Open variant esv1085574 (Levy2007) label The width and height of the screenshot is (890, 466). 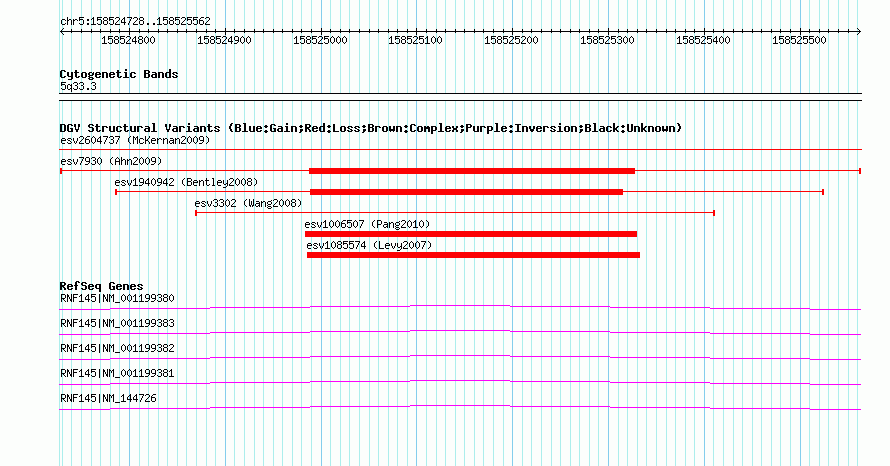[369, 245]
